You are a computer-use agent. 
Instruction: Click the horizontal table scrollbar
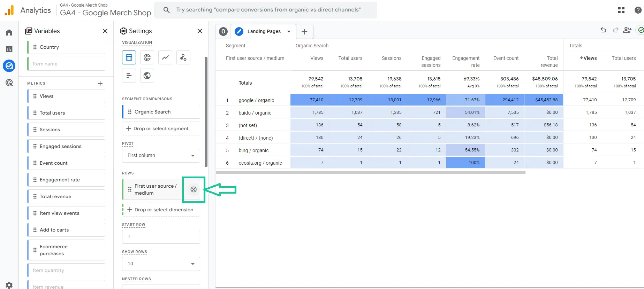(x=371, y=172)
